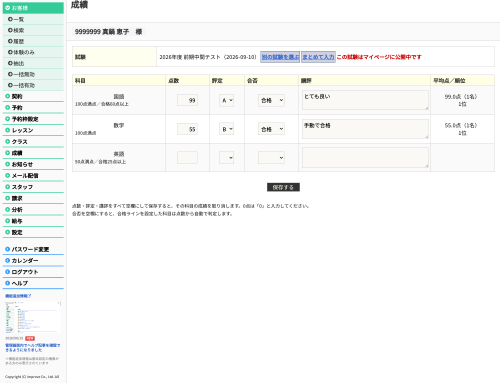Click the 国語 subject label
Viewport: 500px width, 383px height.
[x=119, y=97]
